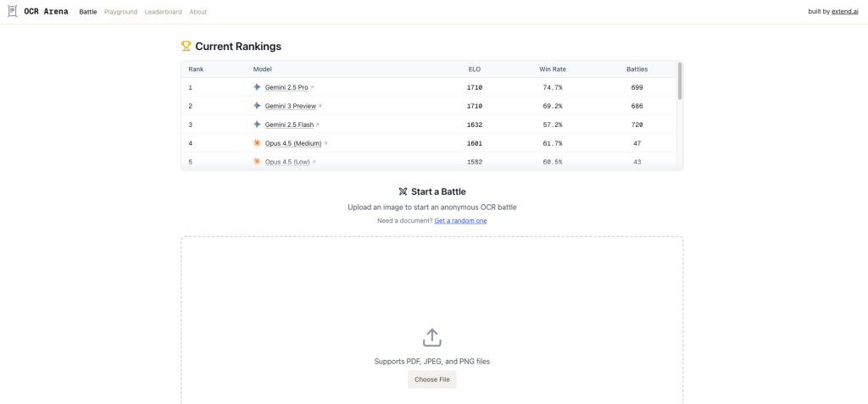Click the Opus 4.5 (Medium) model icon
The image size is (868, 404).
pos(257,143)
